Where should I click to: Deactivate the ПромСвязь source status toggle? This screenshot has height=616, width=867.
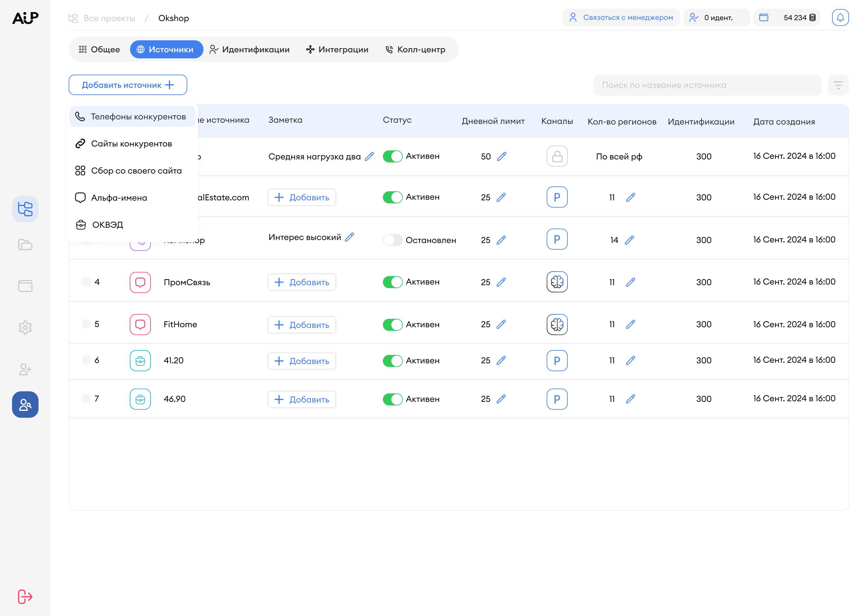coord(393,282)
